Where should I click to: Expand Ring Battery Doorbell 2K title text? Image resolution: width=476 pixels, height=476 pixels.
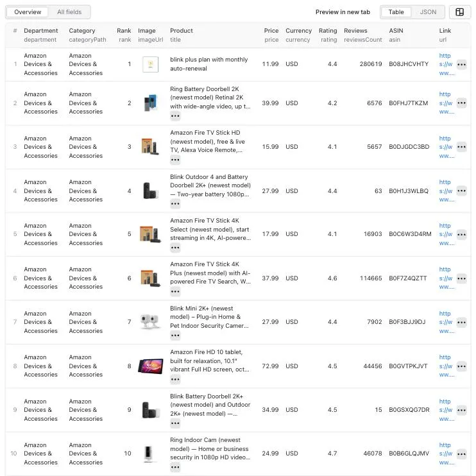(175, 116)
